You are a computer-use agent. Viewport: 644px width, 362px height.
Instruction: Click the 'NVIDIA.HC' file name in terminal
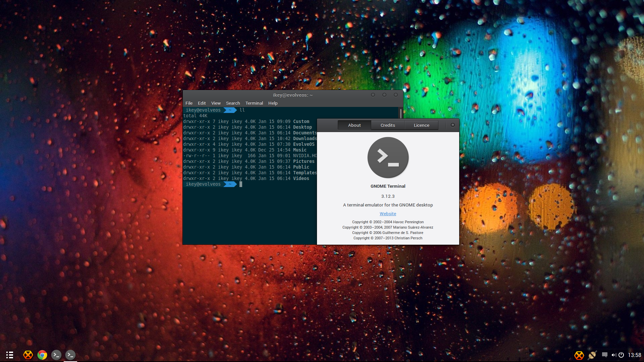[305, 156]
